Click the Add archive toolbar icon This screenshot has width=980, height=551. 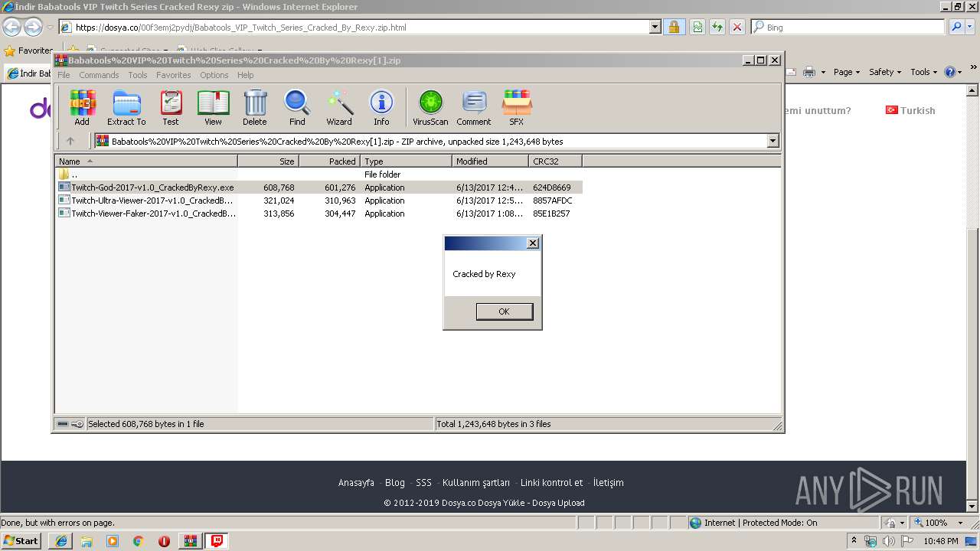click(x=82, y=107)
